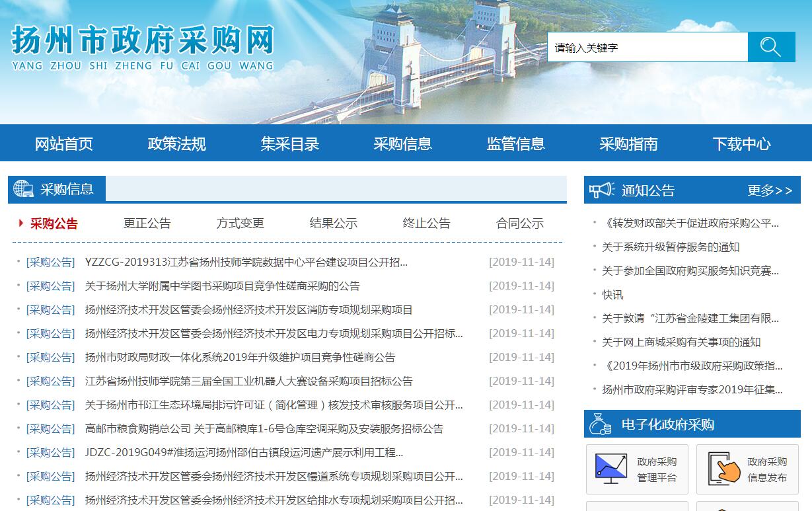Open the 快讯 notice link

(612, 295)
